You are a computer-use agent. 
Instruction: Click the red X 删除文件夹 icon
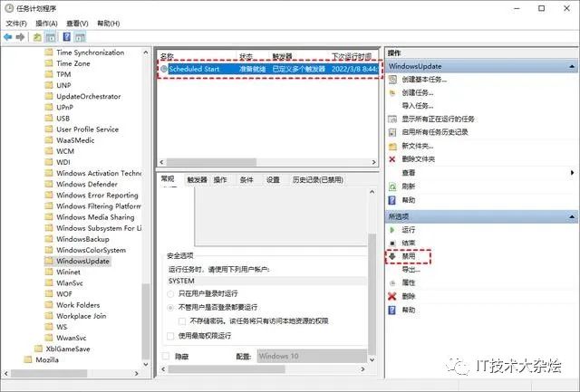(x=392, y=158)
